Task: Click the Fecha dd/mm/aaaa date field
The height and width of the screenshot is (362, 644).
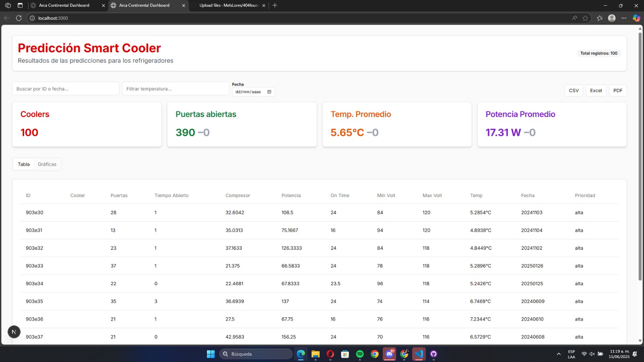Action: (253, 92)
